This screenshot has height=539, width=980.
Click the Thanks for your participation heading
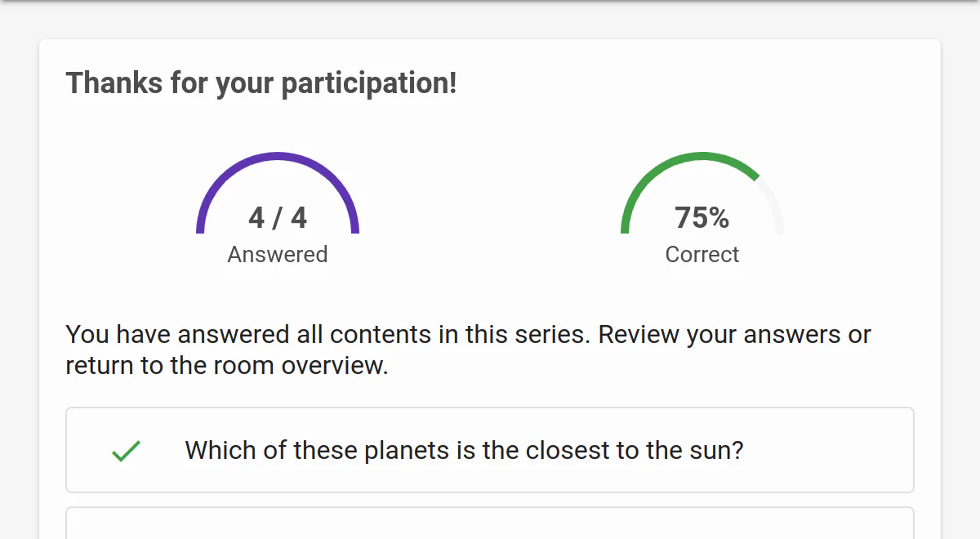[x=261, y=84]
